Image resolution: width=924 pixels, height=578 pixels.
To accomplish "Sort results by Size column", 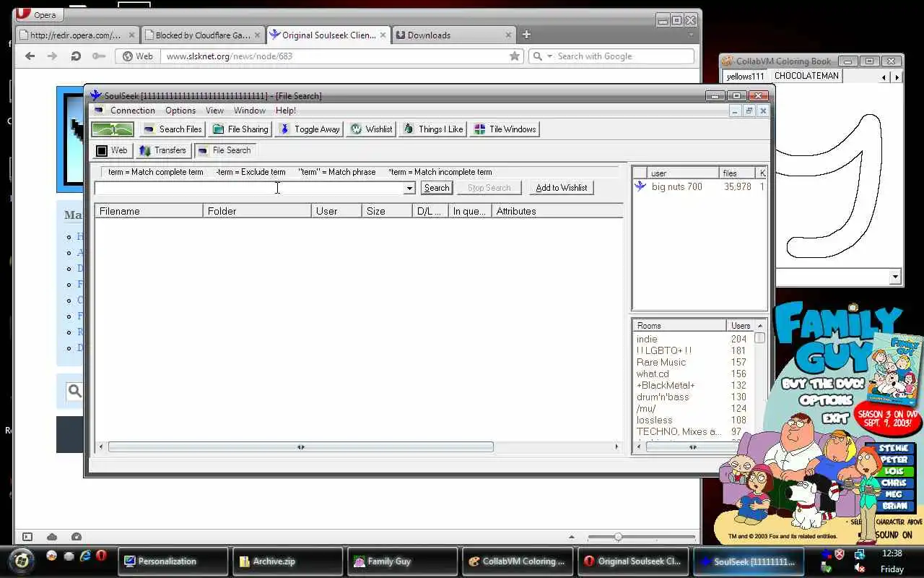I will coord(387,211).
